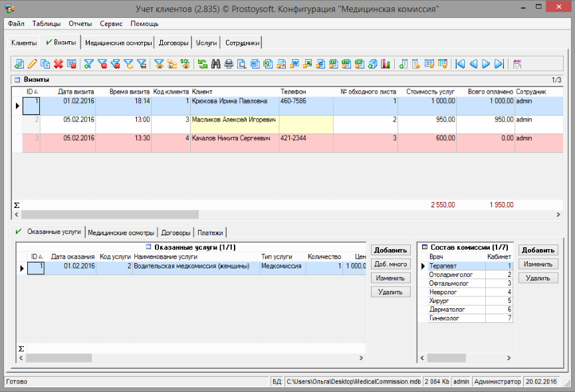Viewport: 575px width, 392px height.
Task: Click the green refresh arrows icon
Action: [x=202, y=64]
